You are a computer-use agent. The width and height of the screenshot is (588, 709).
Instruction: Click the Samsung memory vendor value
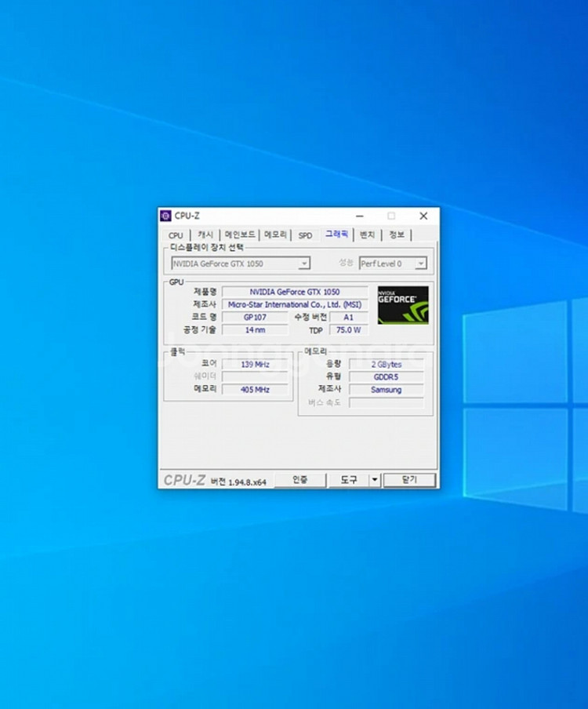[387, 390]
